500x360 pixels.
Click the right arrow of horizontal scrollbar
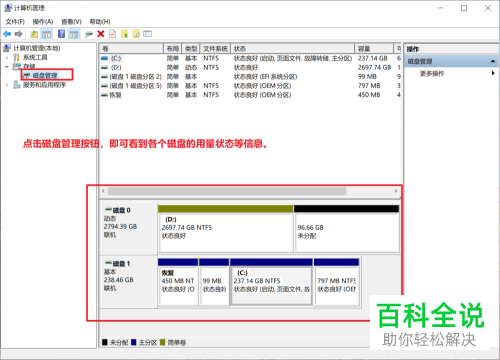click(396, 191)
